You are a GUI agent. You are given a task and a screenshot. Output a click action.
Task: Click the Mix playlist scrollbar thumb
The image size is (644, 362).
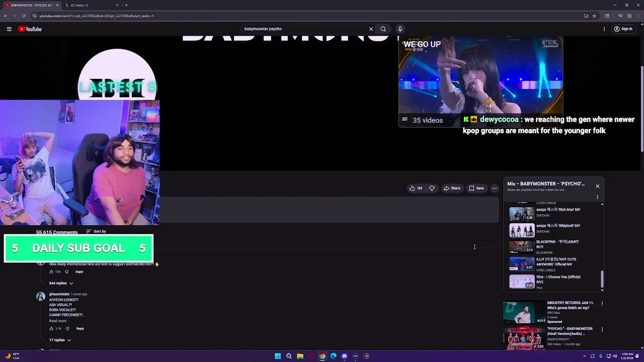tap(602, 279)
